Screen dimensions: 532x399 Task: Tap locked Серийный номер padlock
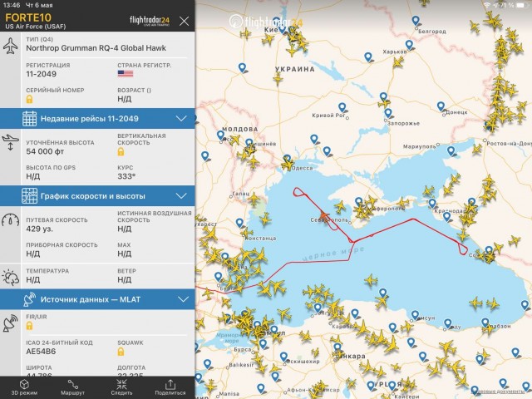tap(30, 100)
